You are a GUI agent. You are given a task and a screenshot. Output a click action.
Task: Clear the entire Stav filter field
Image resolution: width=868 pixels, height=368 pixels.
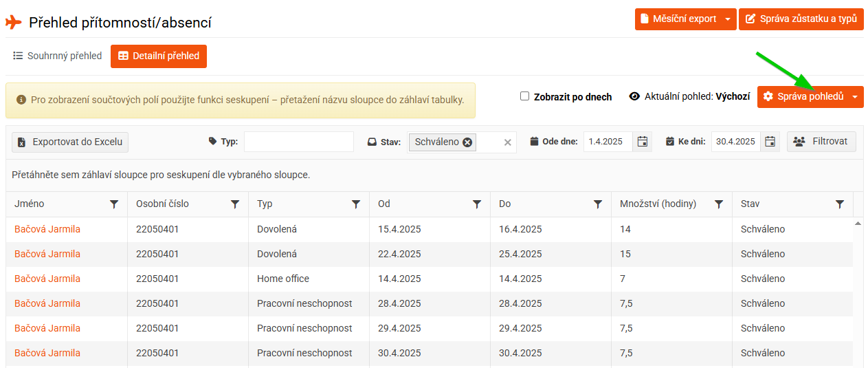tap(508, 142)
